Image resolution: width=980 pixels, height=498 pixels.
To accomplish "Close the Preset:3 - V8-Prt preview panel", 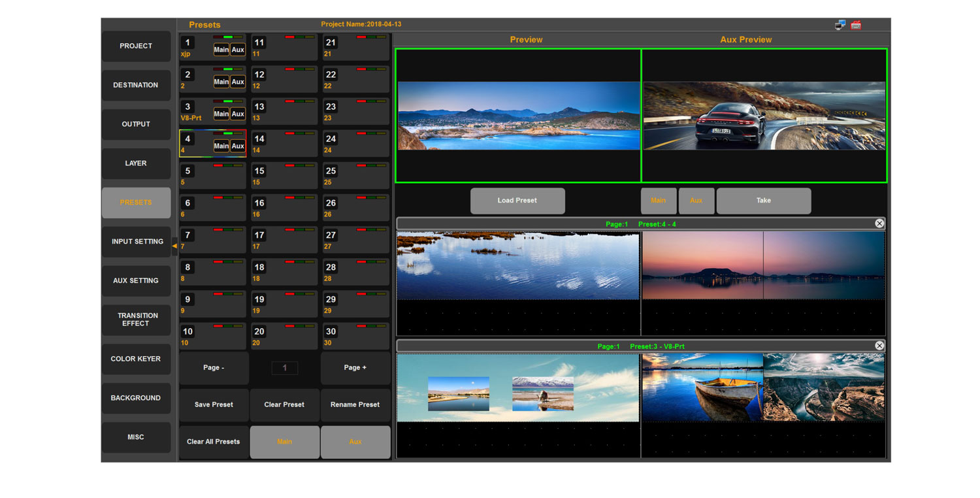I will click(x=879, y=346).
